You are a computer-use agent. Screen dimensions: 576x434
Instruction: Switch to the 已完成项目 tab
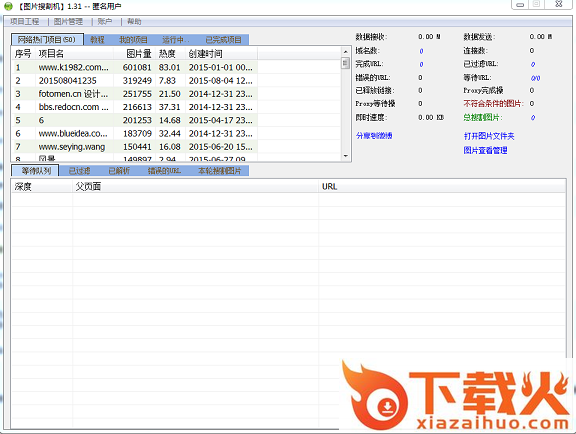[x=223, y=40]
